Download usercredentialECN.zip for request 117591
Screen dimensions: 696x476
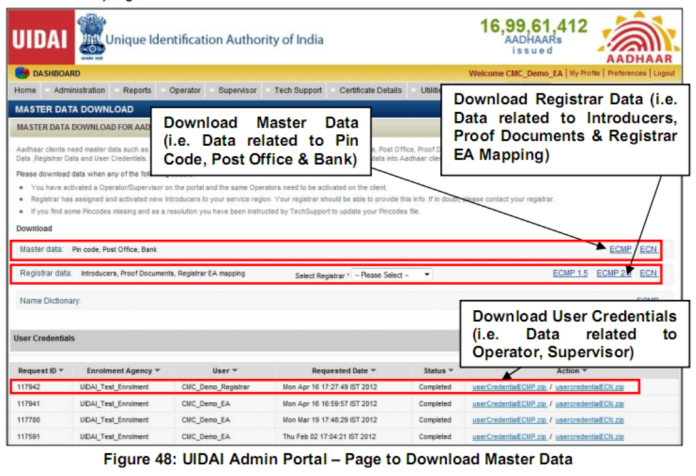(589, 437)
